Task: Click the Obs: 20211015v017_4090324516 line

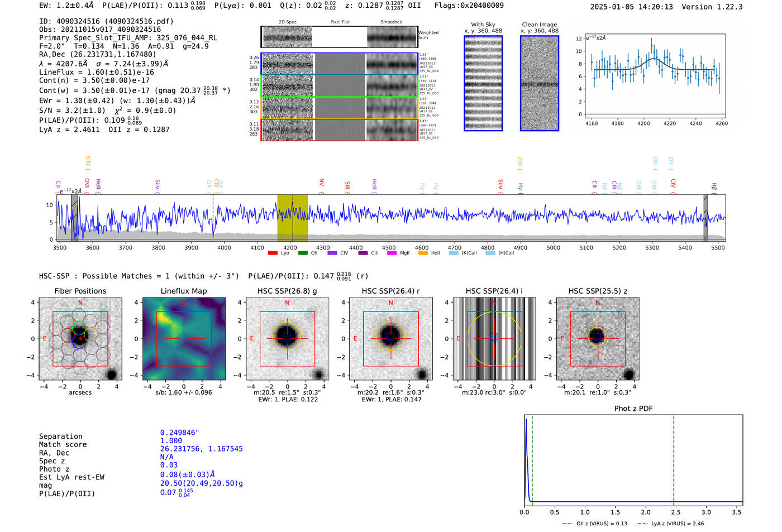Action: click(100, 29)
